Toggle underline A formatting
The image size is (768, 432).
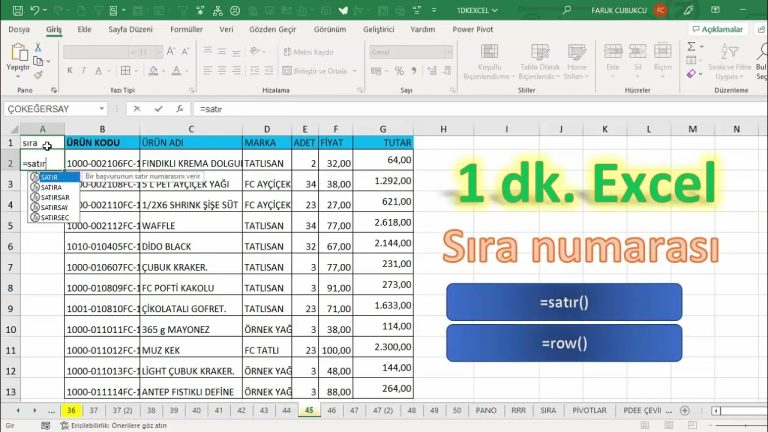(x=98, y=71)
